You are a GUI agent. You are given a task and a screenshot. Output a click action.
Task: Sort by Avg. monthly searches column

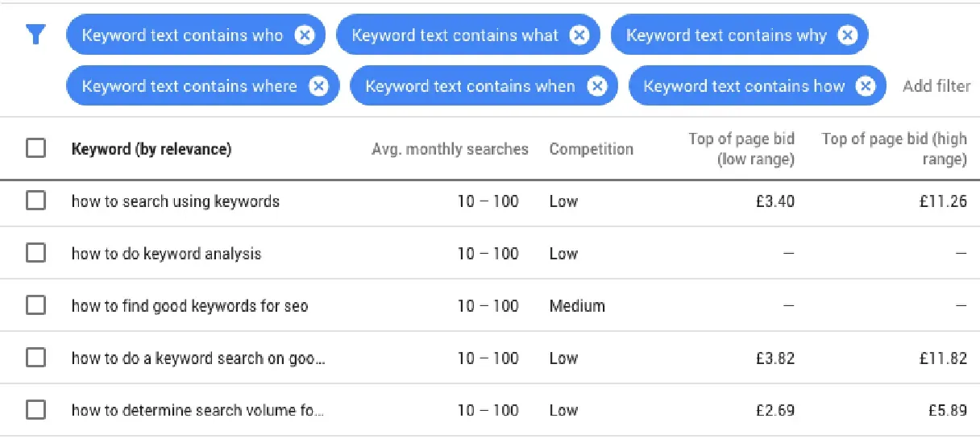tap(450, 149)
